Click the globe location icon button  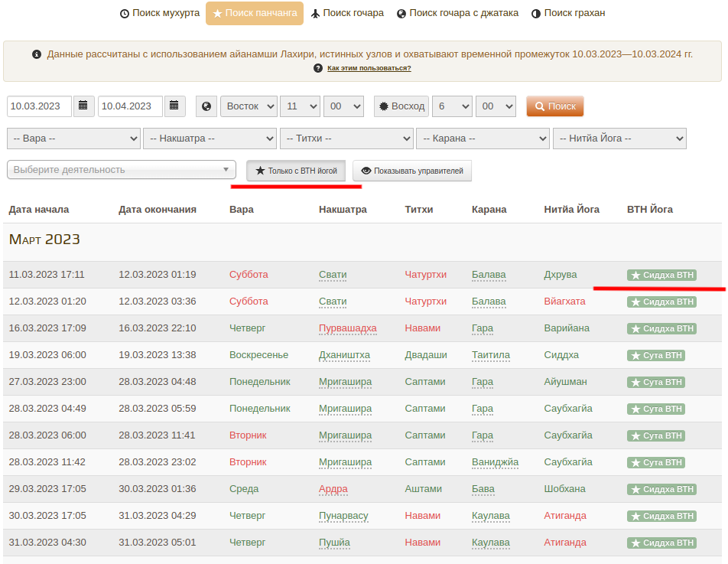(206, 106)
